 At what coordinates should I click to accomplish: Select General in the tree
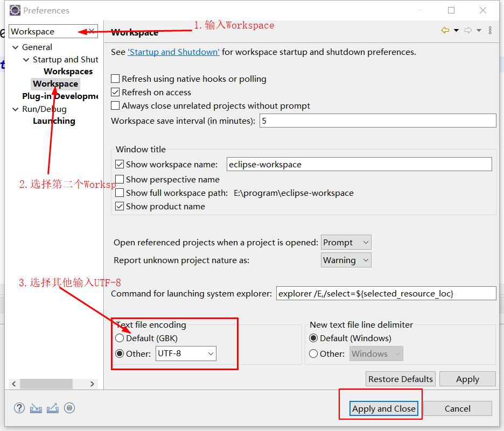pos(37,47)
